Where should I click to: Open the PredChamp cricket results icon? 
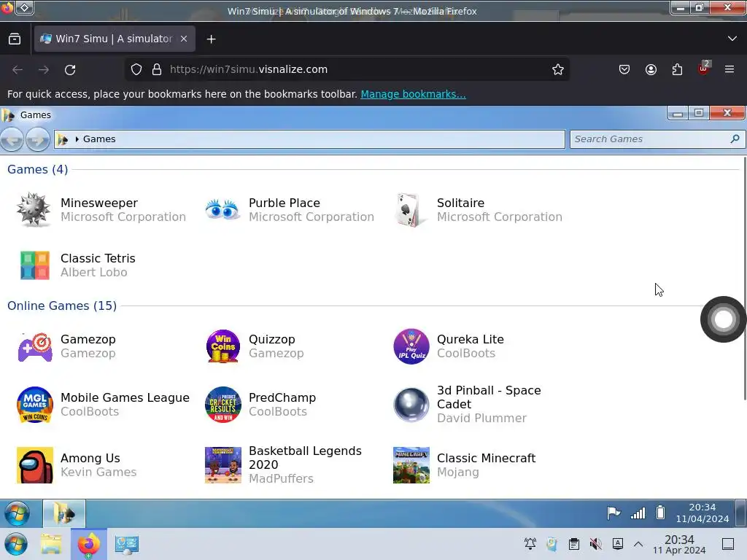click(x=223, y=404)
